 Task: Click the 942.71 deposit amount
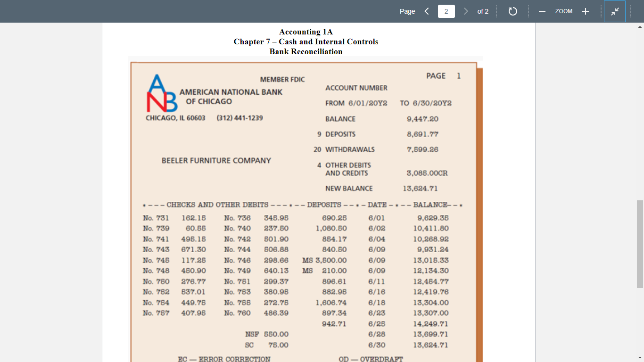pyautogui.click(x=334, y=324)
